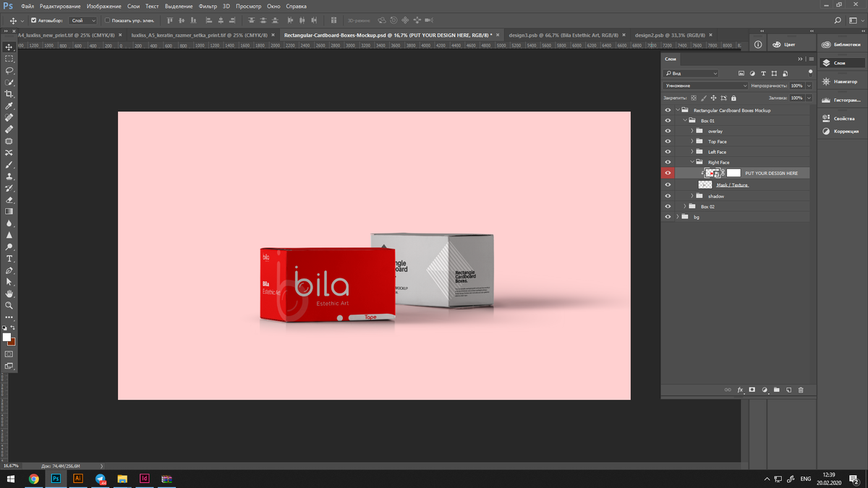This screenshot has width=868, height=488.
Task: Open the layer filter Вид dropdown
Action: (x=691, y=74)
